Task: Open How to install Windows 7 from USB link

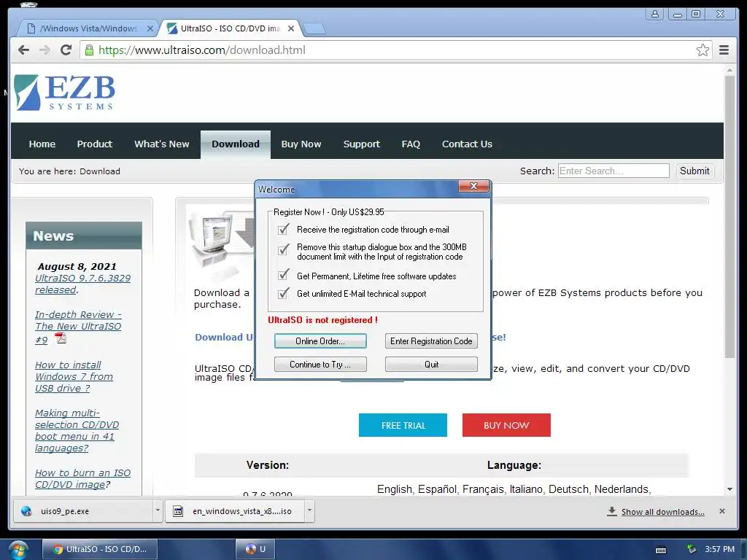Action: 74,376
